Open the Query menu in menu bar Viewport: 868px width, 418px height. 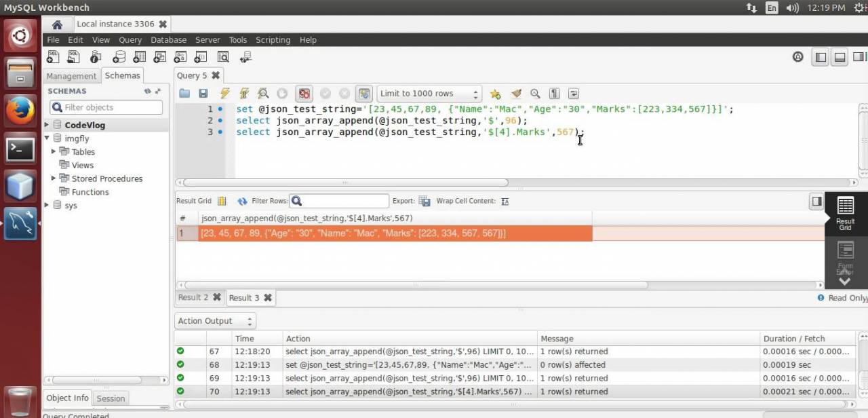pyautogui.click(x=130, y=40)
